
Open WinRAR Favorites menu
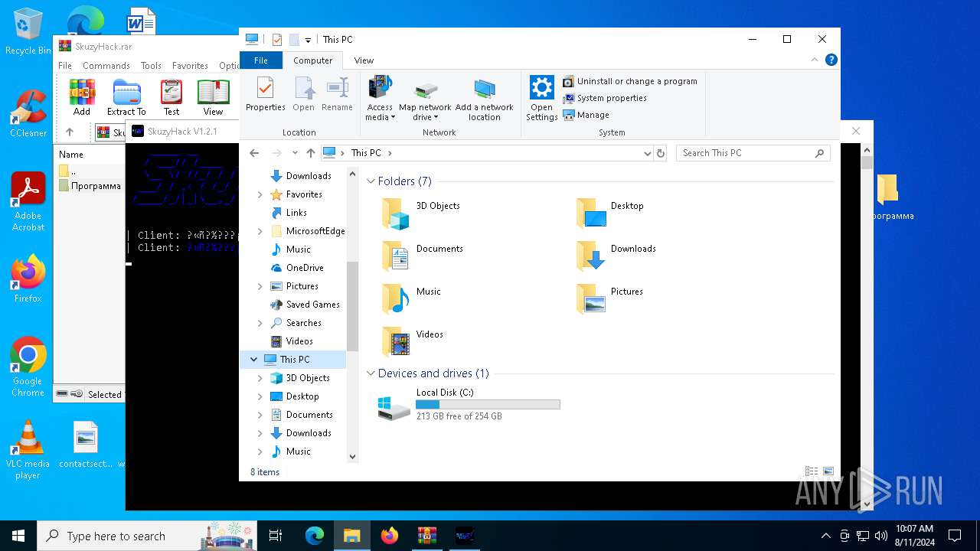click(x=190, y=66)
